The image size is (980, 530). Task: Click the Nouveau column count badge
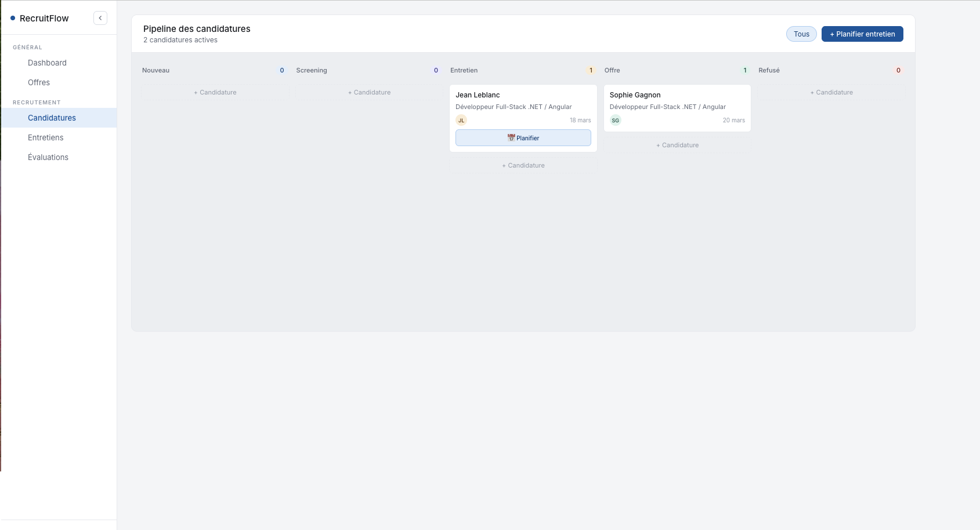282,70
